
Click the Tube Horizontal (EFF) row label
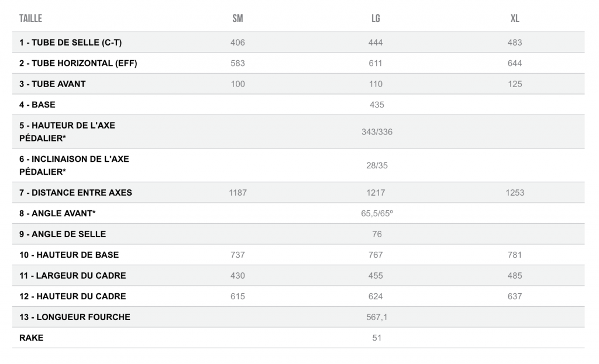[x=78, y=63]
